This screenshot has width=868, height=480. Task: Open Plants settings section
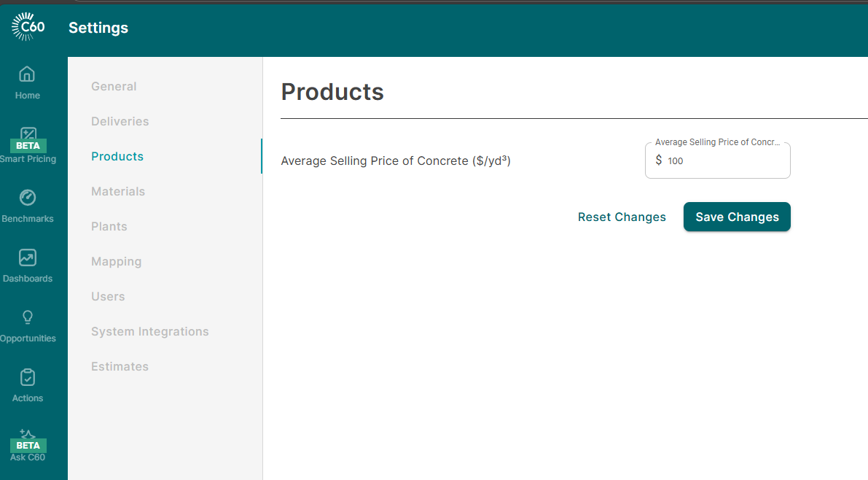(109, 226)
